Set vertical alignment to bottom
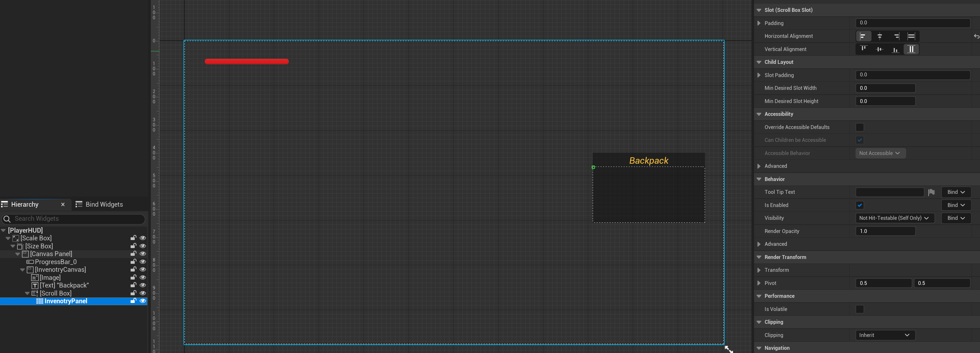Viewport: 980px width, 353px height. pos(896,49)
